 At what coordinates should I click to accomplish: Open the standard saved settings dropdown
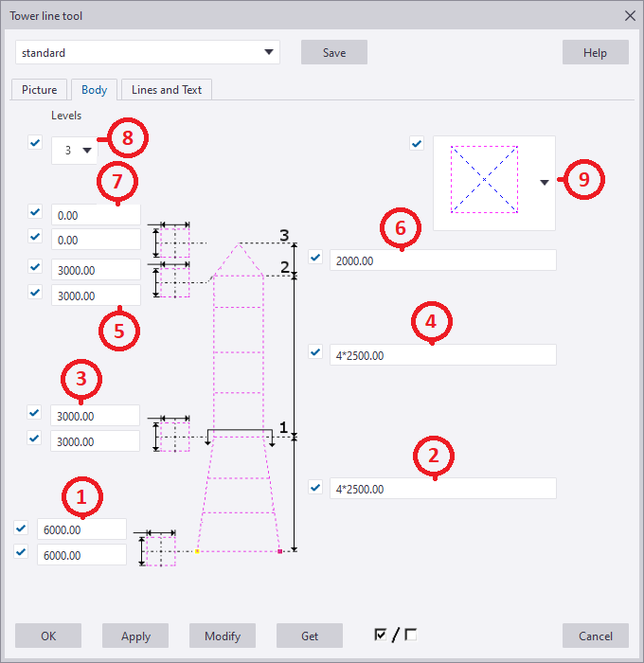click(x=148, y=52)
